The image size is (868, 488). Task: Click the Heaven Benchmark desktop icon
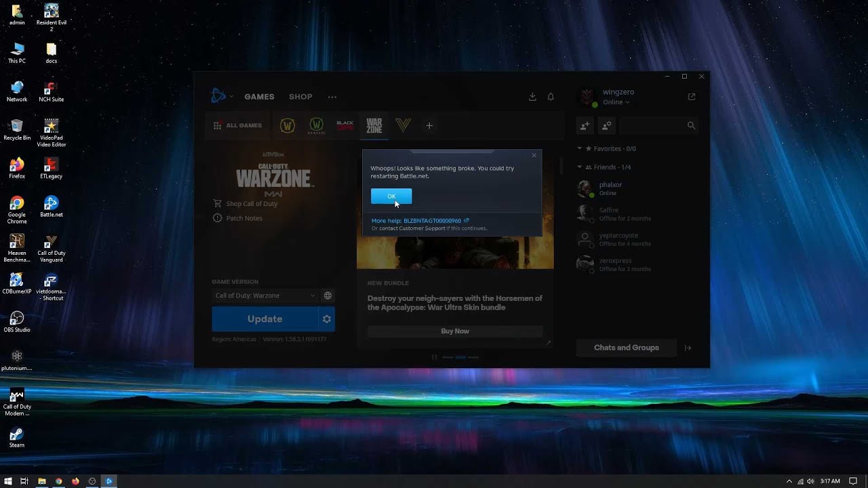(17, 248)
